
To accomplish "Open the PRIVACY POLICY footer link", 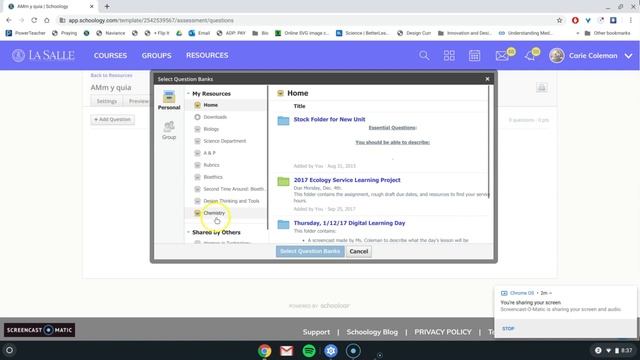I will point(443,332).
